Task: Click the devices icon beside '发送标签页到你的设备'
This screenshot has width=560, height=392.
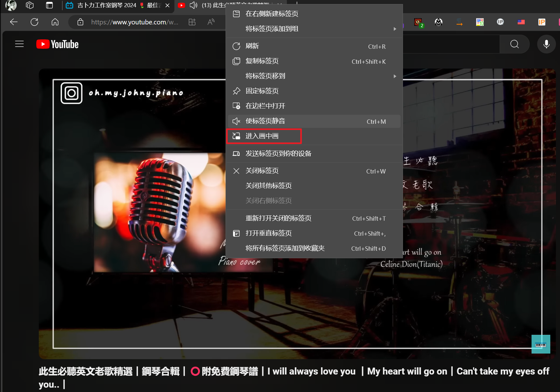Action: [x=237, y=153]
